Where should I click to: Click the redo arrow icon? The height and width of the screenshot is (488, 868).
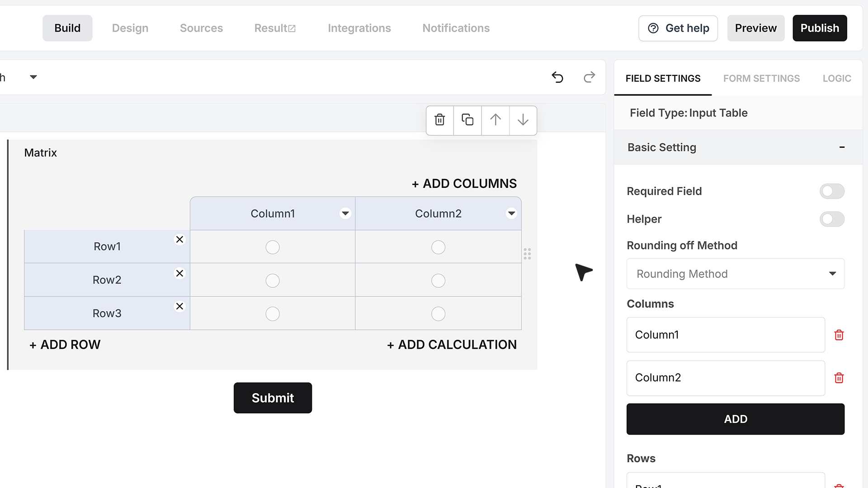point(589,77)
